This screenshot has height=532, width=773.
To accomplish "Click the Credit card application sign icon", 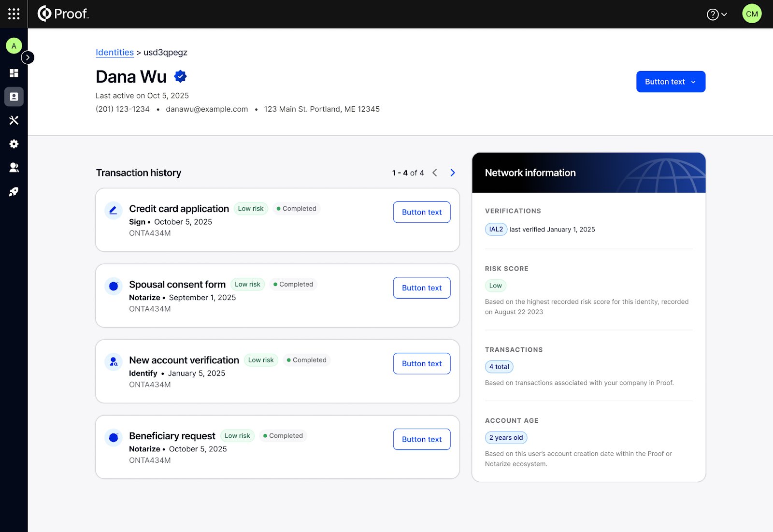I will pyautogui.click(x=114, y=210).
